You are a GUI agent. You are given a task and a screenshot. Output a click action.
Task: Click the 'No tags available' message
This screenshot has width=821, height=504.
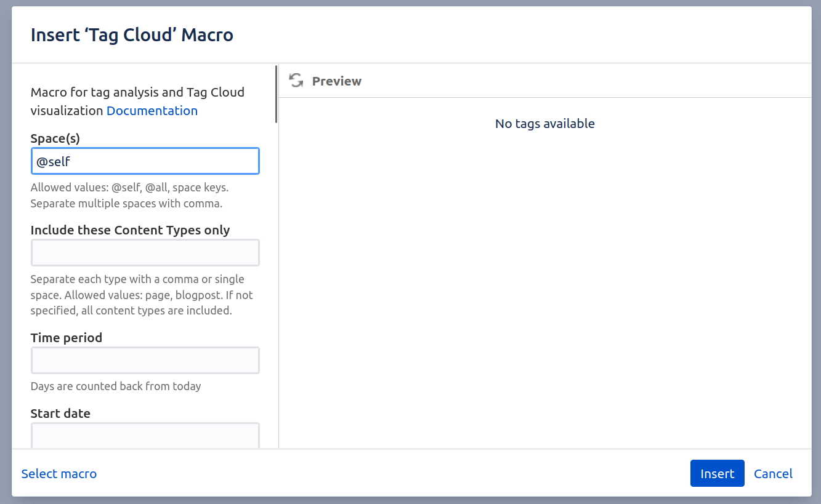pyautogui.click(x=544, y=123)
